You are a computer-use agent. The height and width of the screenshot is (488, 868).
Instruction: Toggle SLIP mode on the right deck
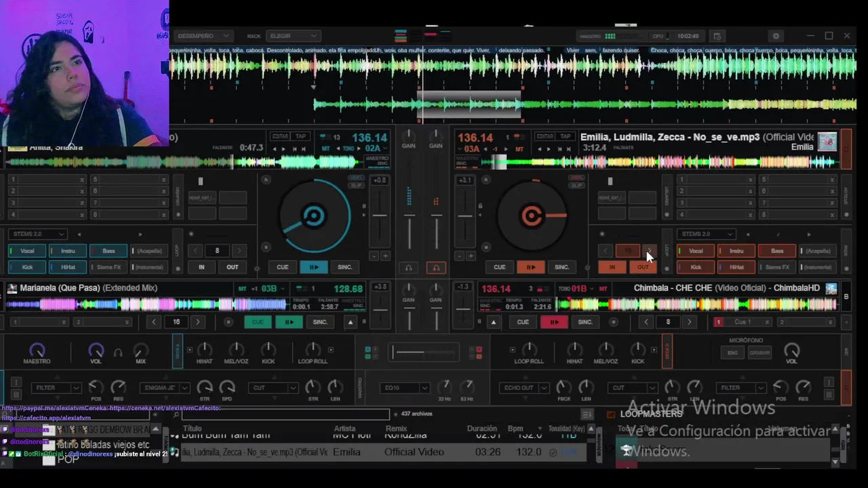tap(576, 186)
